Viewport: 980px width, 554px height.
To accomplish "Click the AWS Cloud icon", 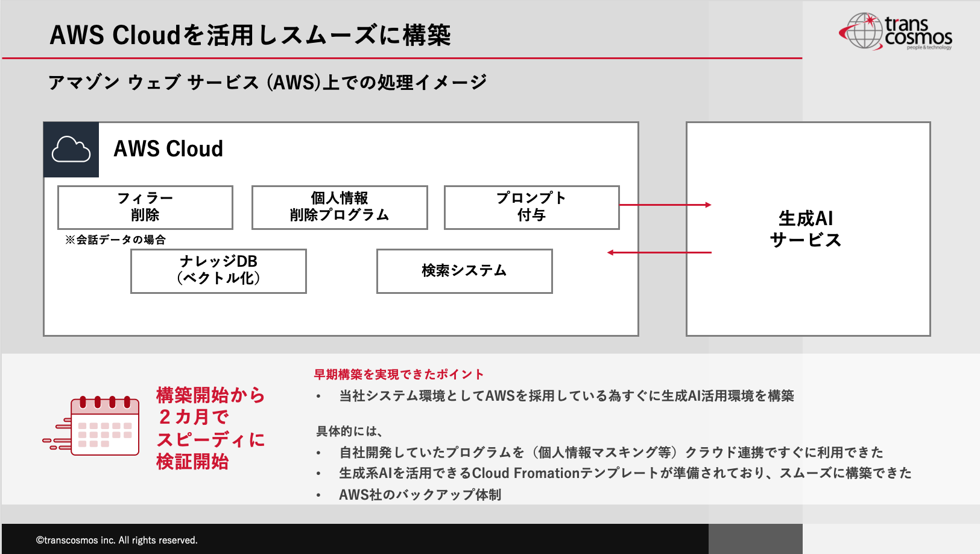I will coord(71,150).
